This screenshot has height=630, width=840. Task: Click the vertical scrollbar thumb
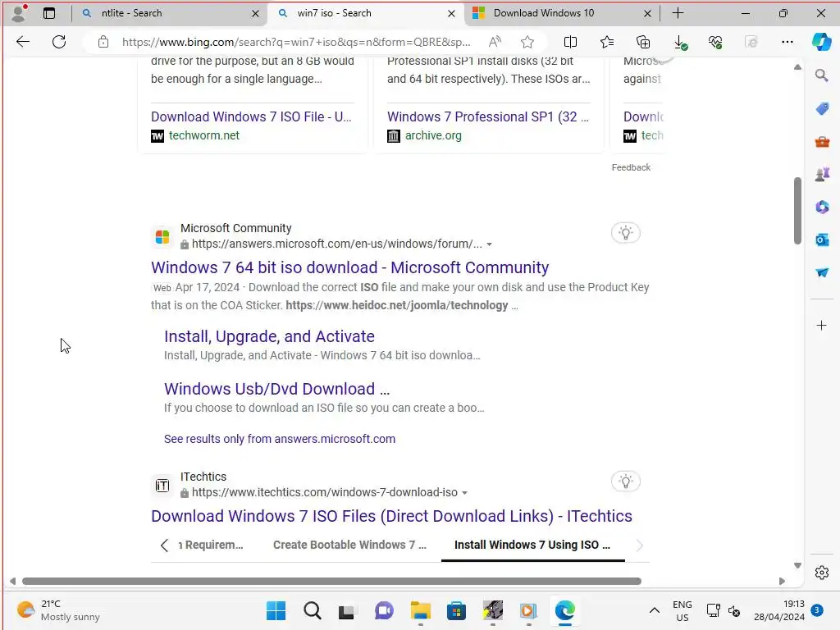[797, 211]
